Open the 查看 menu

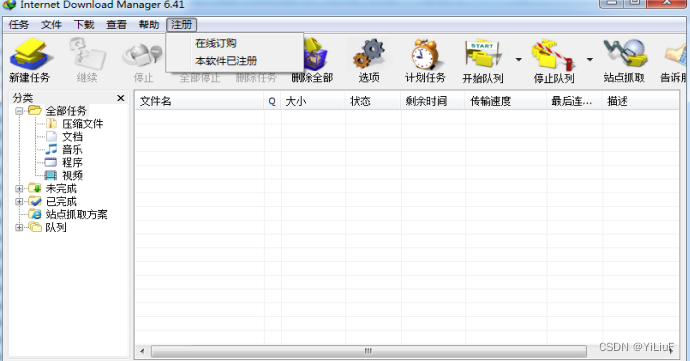click(117, 25)
